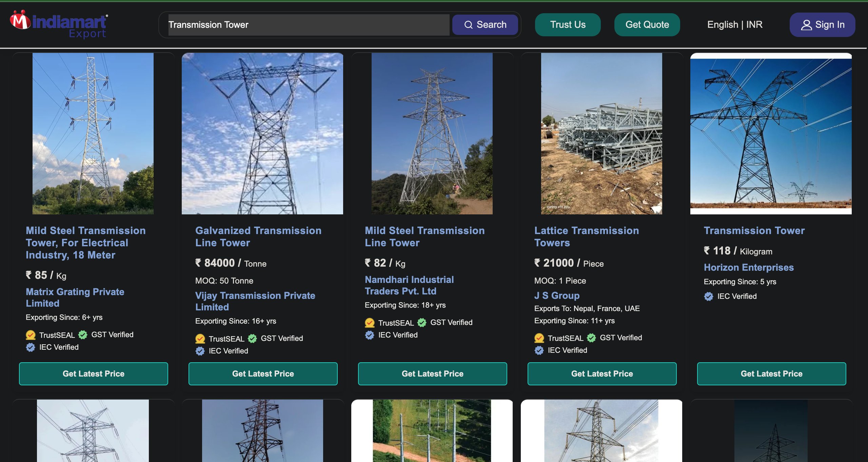Open the Lattice Transmission Towers product image

(x=601, y=134)
